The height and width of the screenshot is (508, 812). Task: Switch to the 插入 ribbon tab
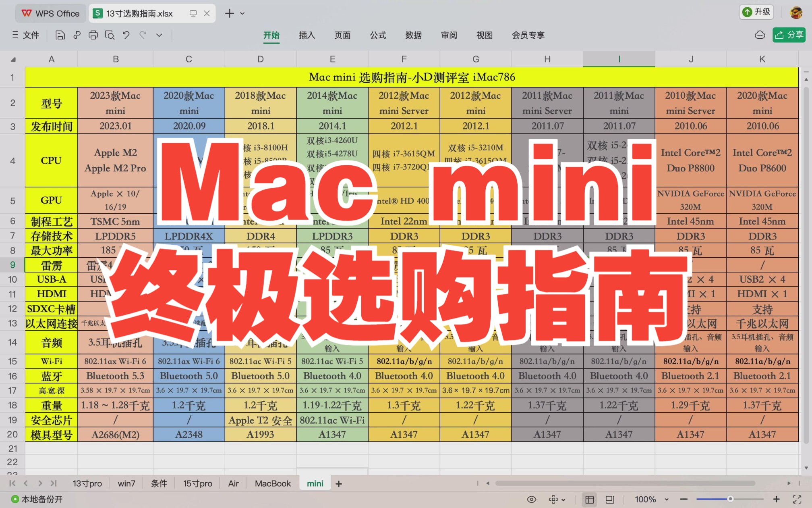307,35
